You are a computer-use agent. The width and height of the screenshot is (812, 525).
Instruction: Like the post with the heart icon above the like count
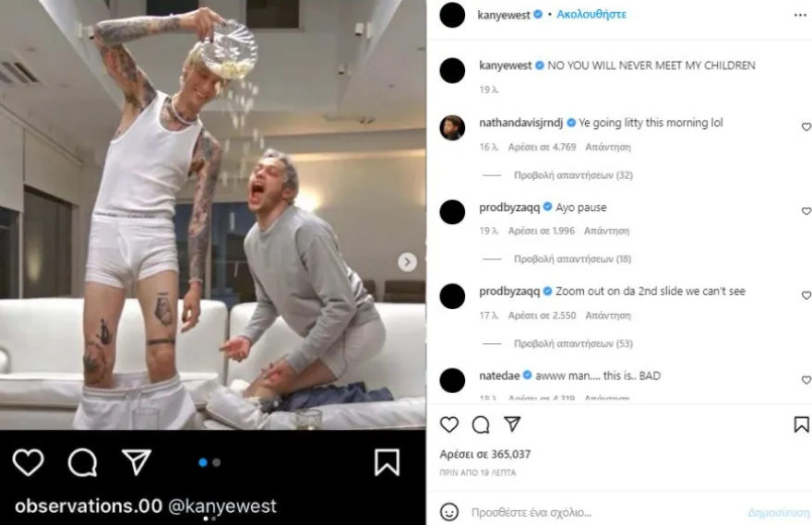[449, 424]
